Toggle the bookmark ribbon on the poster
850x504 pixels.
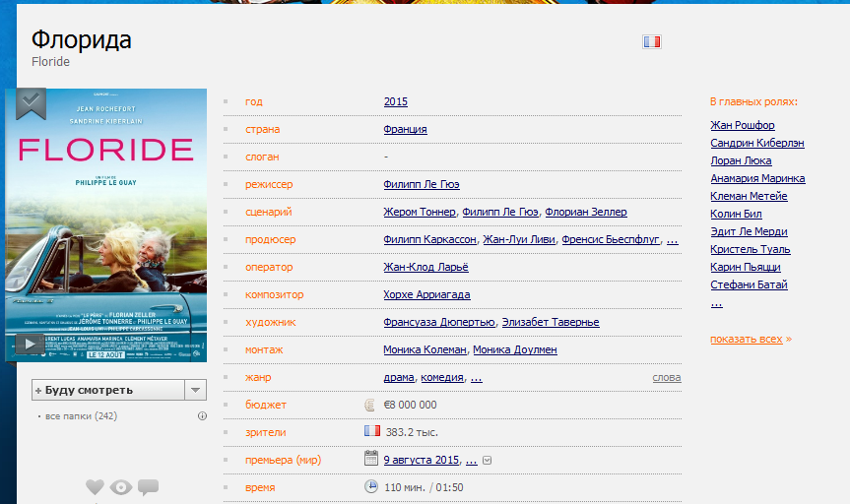point(31,103)
